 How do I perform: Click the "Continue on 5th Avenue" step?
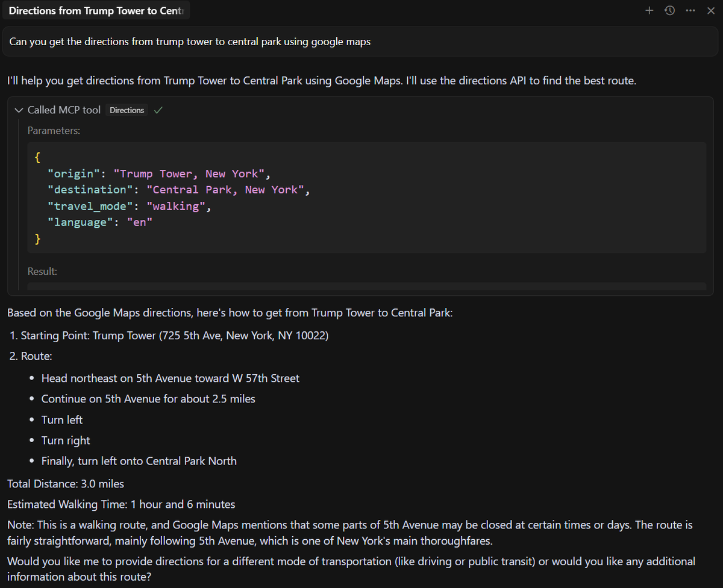point(148,399)
